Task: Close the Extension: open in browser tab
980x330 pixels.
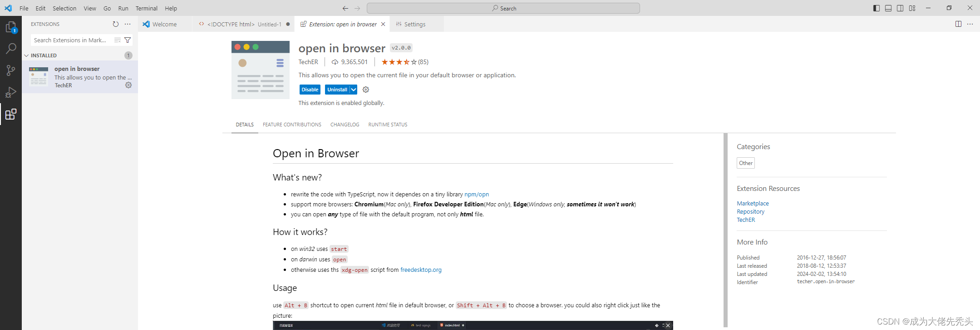Action: tap(383, 24)
